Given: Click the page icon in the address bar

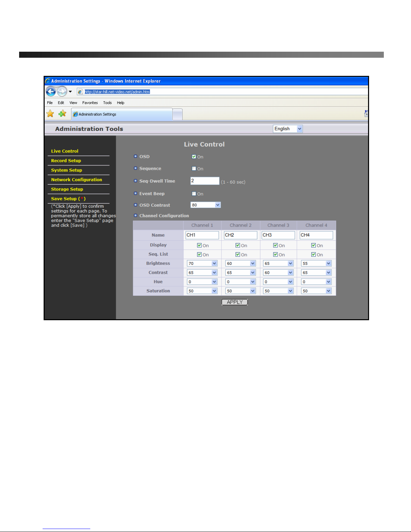Looking at the screenshot, I should pos(80,92).
